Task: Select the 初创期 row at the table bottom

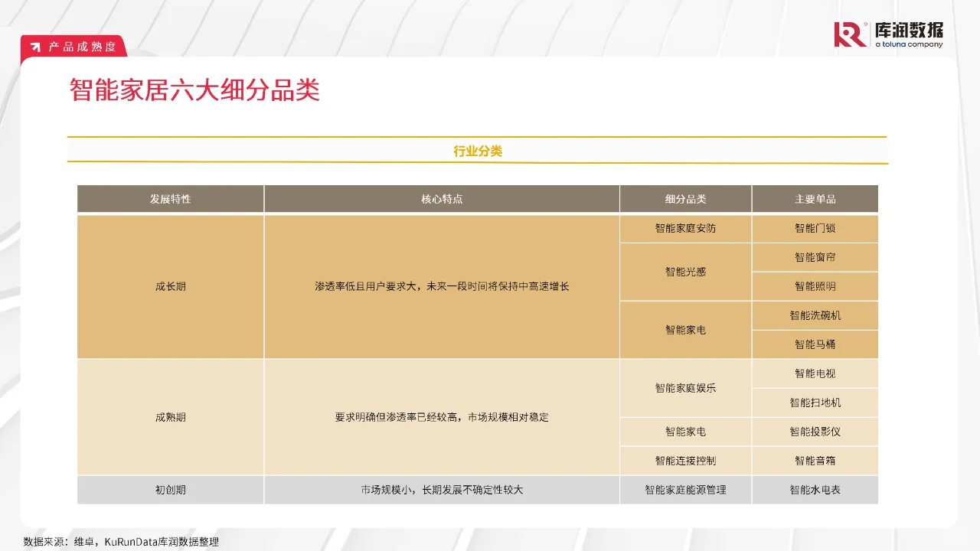Action: [x=170, y=489]
